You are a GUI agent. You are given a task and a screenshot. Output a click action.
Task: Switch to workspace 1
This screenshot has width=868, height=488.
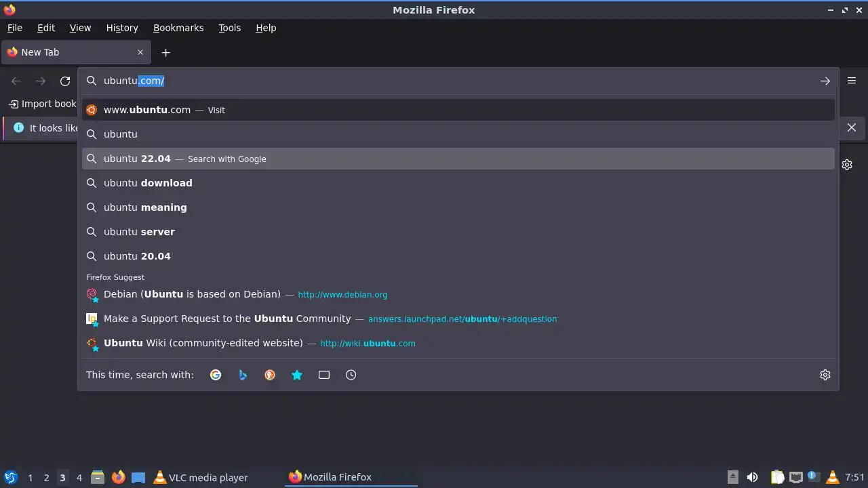[31, 478]
